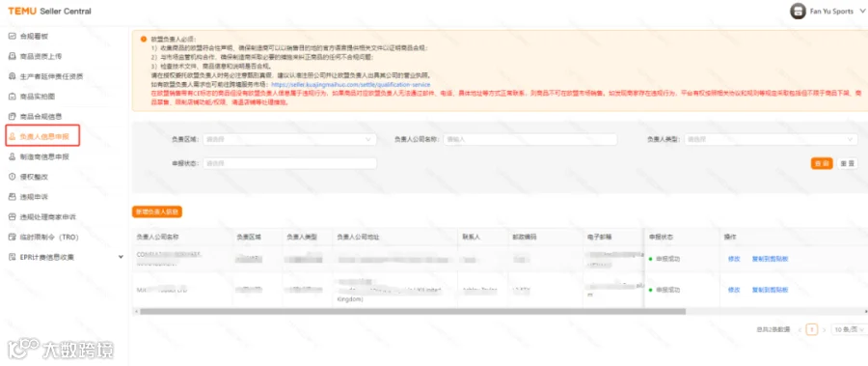Click the 负责人公司名称 input field
This screenshot has width=868, height=366.
(530, 140)
